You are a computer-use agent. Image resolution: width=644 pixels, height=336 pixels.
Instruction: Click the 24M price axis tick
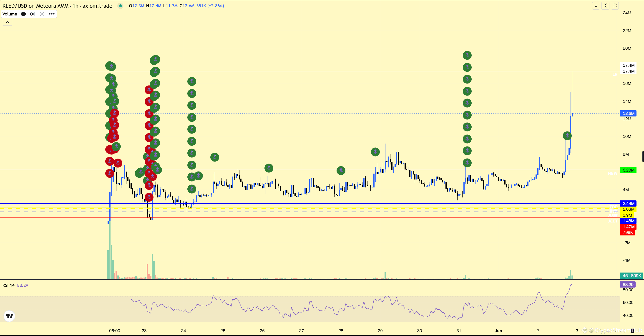point(627,13)
